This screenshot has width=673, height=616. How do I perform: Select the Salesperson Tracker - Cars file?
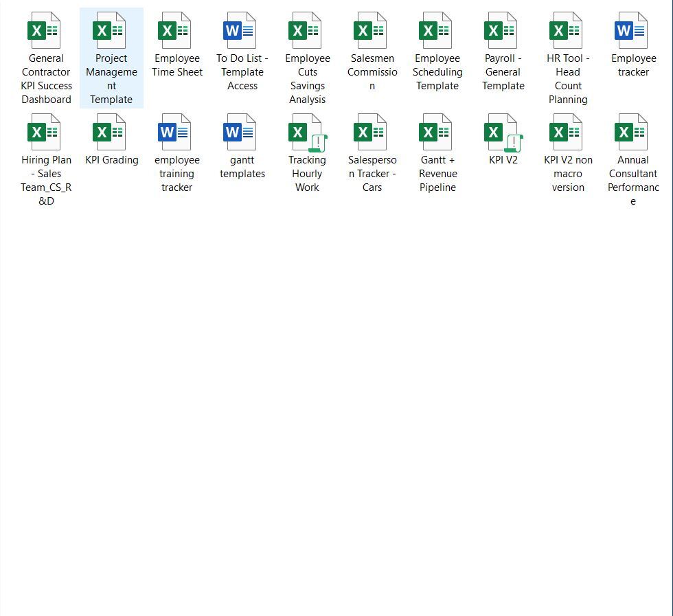pyautogui.click(x=372, y=133)
